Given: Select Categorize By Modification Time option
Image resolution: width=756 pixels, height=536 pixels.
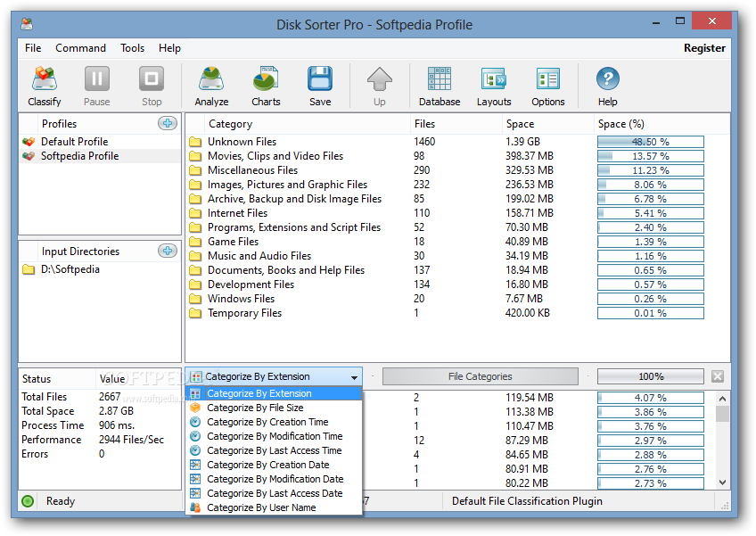Looking at the screenshot, I should (274, 436).
